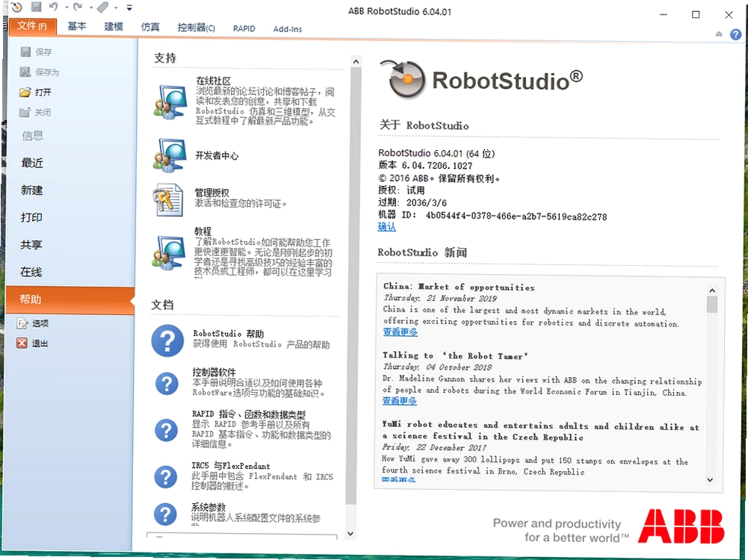Open 开发者中心 link text
748x560 pixels.
217,156
